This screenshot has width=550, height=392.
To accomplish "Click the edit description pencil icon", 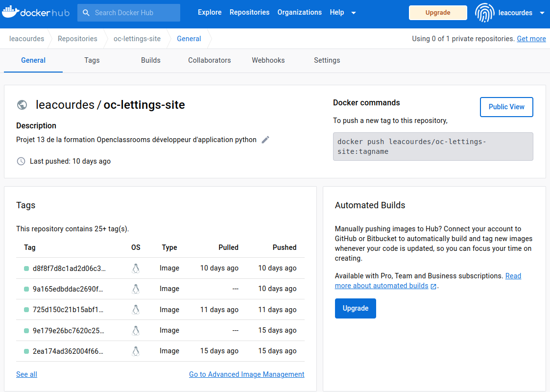I will tap(265, 140).
